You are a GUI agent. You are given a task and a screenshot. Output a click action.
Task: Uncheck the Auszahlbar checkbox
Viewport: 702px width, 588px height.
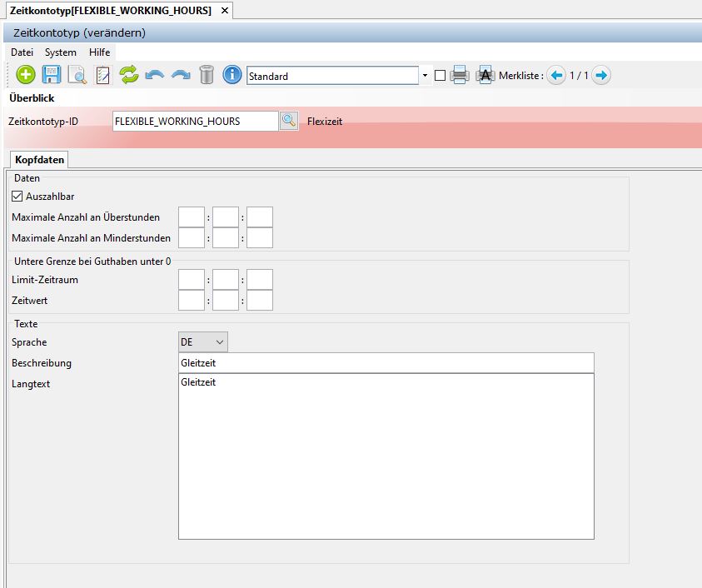pos(17,197)
